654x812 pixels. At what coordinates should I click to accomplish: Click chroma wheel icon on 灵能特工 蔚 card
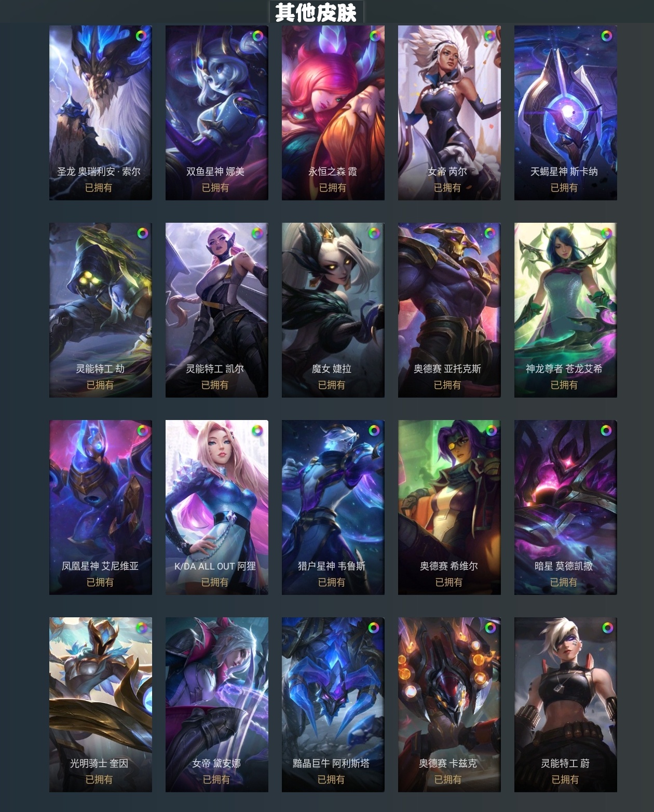[x=607, y=628]
